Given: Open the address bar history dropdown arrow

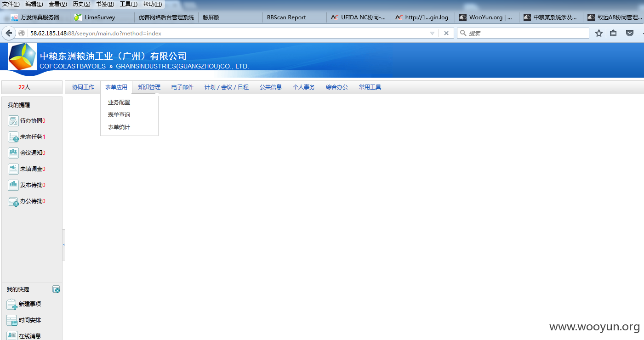Looking at the screenshot, I should [x=432, y=33].
